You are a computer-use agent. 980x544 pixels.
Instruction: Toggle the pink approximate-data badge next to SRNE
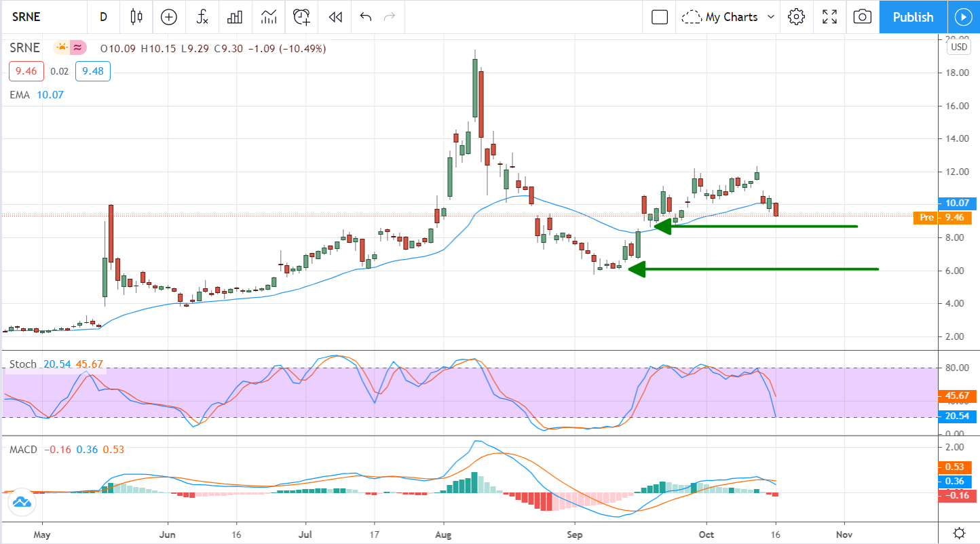(79, 48)
